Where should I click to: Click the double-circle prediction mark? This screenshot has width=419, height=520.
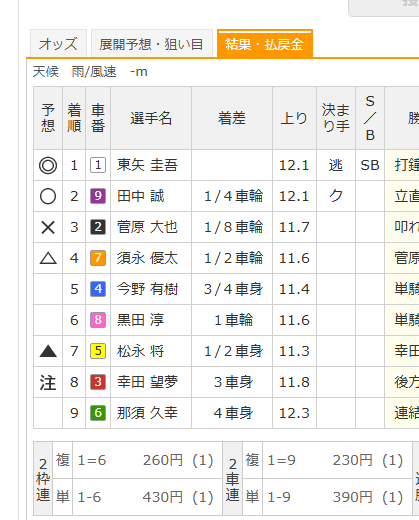coord(48,165)
